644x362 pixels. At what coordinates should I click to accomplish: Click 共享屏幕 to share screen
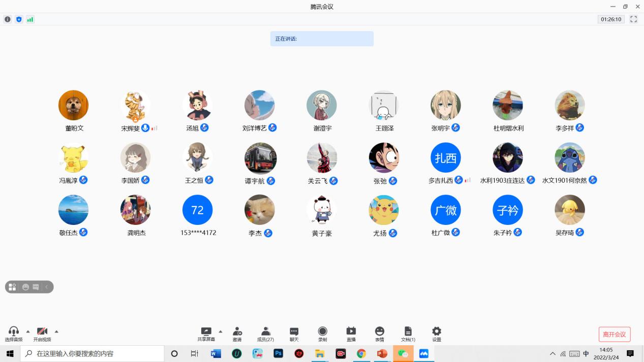coord(206,334)
